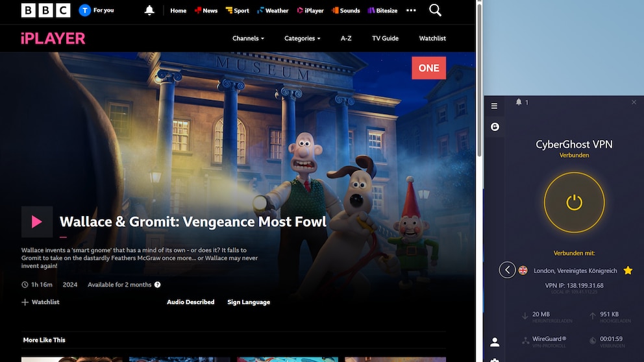This screenshot has height=362, width=644.
Task: Toggle the CyberGhost VPN power button
Action: click(x=574, y=202)
